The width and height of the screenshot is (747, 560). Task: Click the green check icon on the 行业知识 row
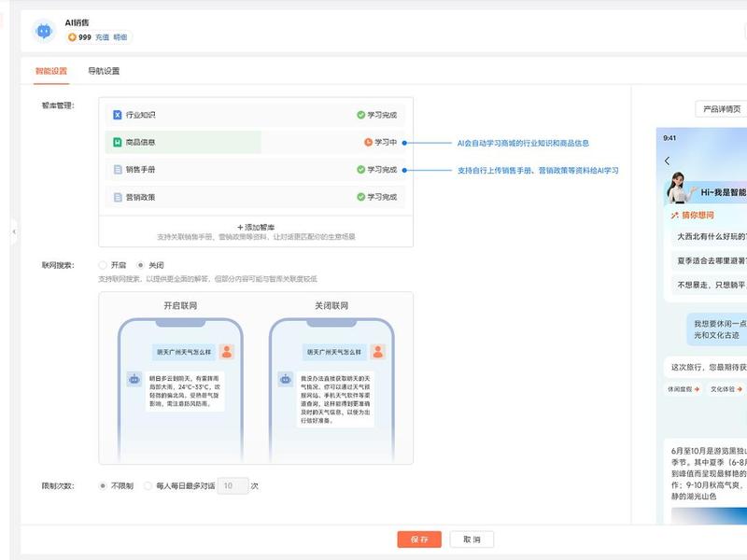pyautogui.click(x=360, y=115)
